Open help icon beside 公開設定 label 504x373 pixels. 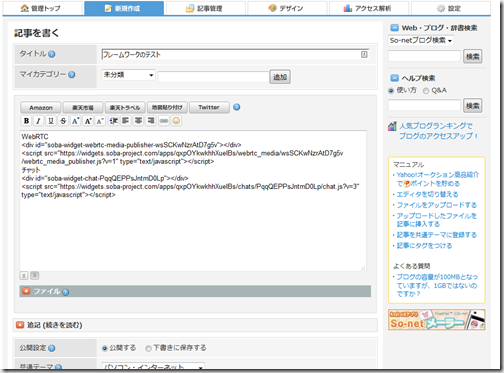52,348
